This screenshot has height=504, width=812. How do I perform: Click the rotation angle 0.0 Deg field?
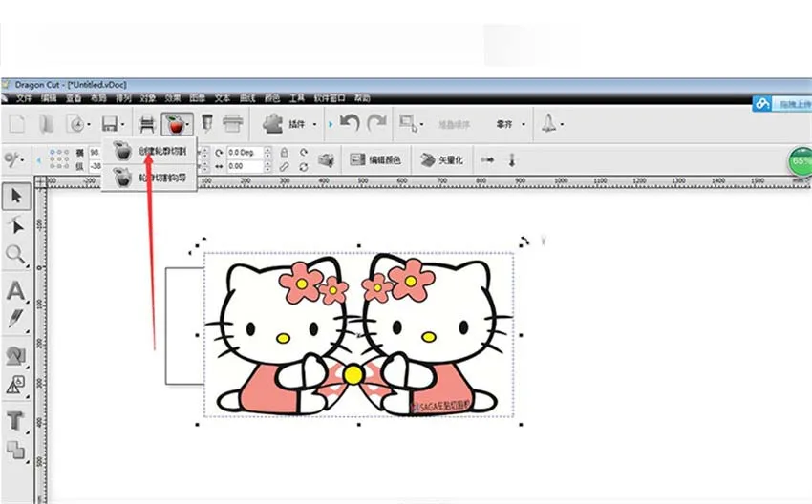tap(245, 153)
